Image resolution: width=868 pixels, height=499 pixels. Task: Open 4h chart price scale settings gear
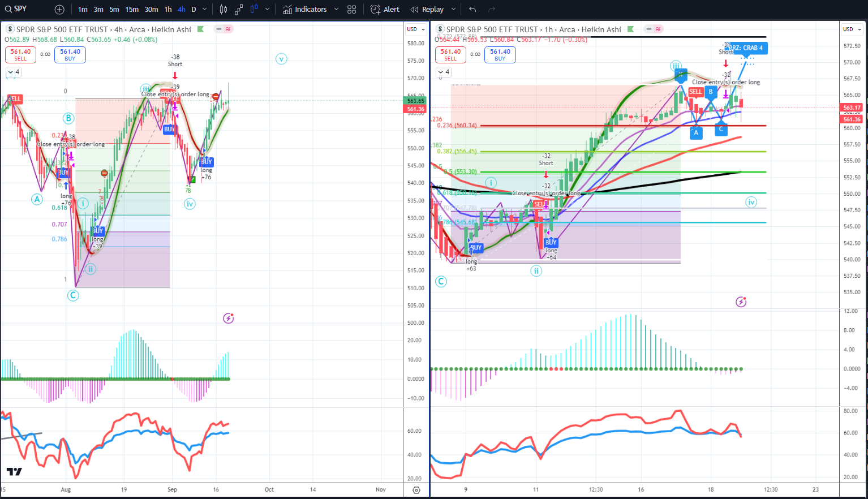pos(416,490)
